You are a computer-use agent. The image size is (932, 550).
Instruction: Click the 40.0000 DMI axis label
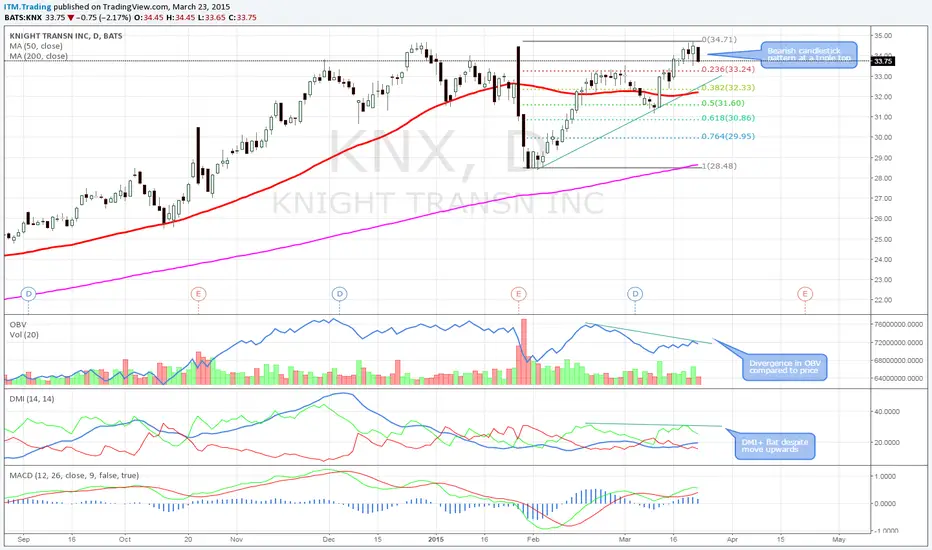pos(886,411)
